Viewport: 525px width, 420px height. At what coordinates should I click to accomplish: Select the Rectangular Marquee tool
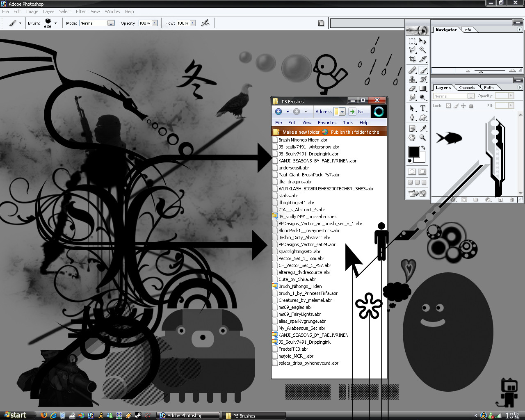(x=412, y=41)
